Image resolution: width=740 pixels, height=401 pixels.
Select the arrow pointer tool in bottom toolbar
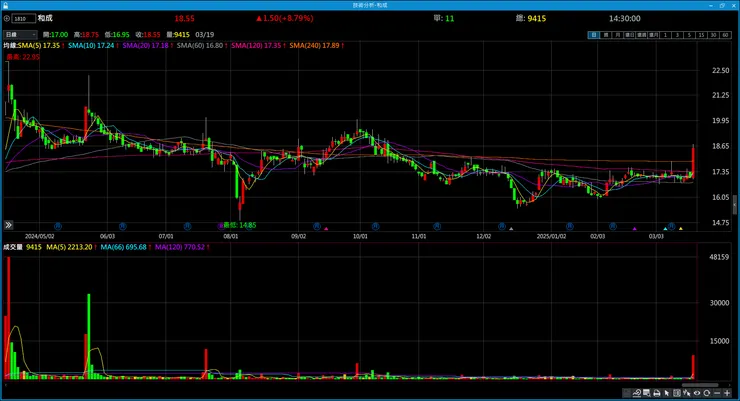(x=666, y=393)
